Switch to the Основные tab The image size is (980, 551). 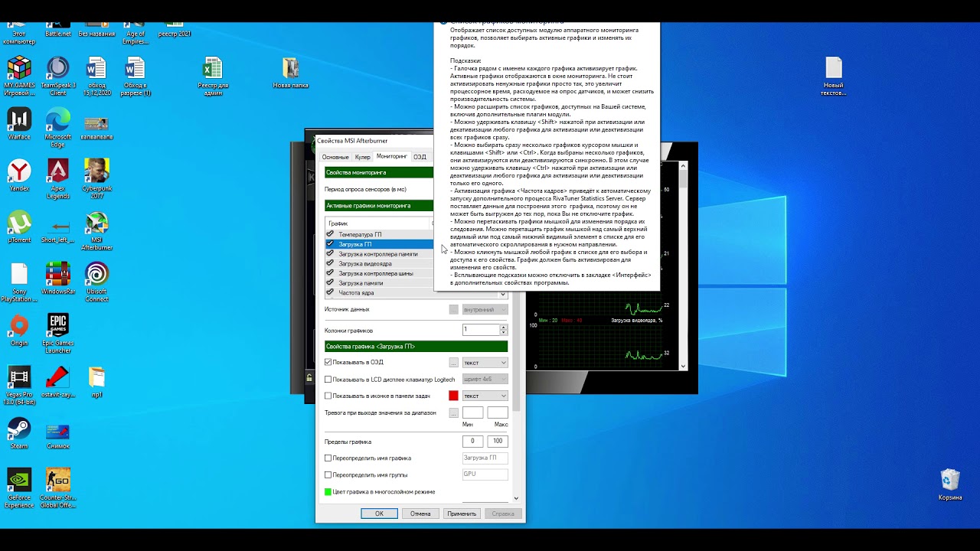[x=335, y=157]
